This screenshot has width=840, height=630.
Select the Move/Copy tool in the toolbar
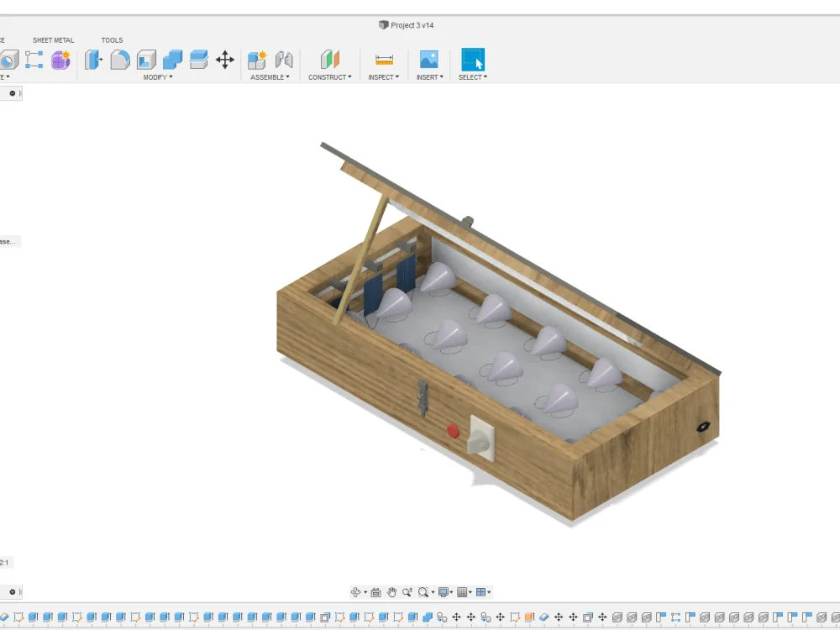(x=224, y=60)
